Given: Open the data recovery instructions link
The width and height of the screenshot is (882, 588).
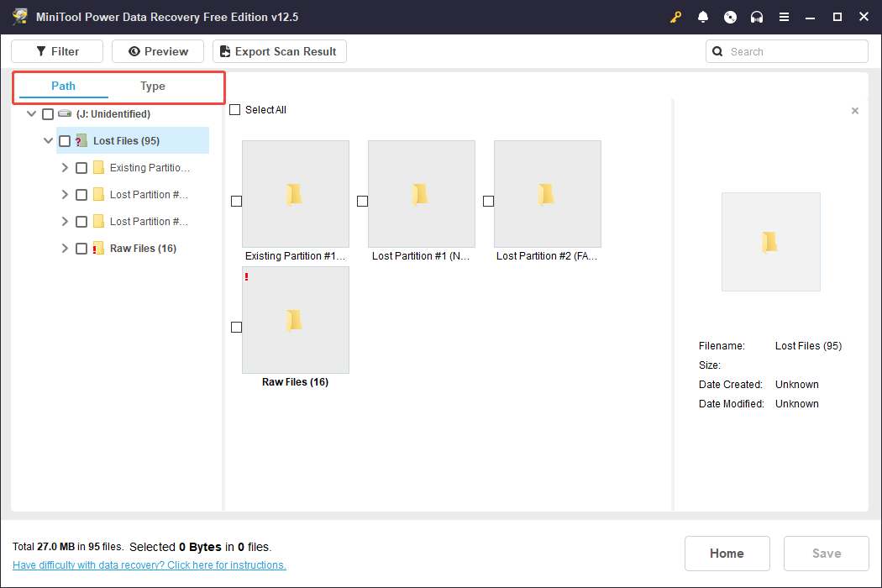Looking at the screenshot, I should click(149, 565).
